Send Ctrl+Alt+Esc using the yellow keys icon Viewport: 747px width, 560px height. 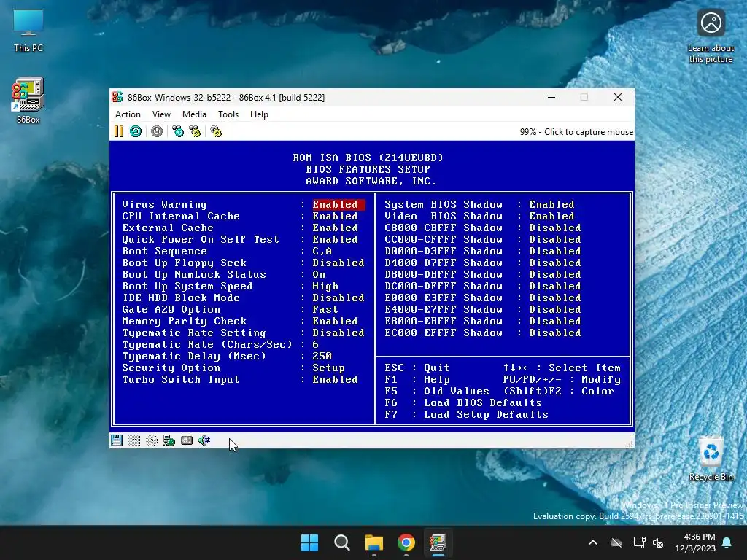195,131
